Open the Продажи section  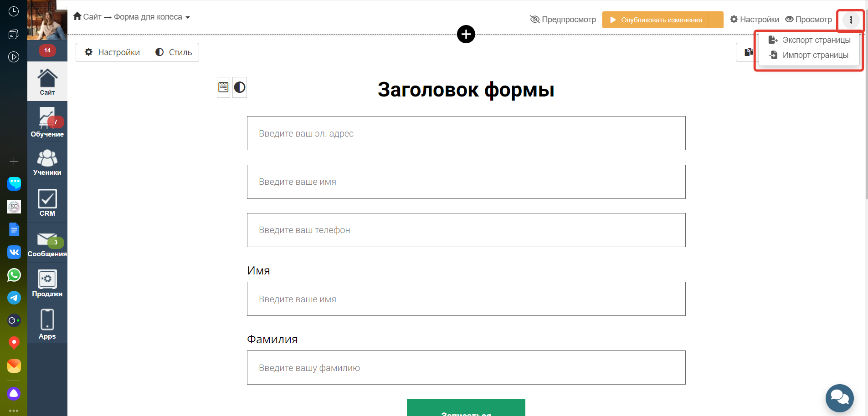[x=47, y=283]
